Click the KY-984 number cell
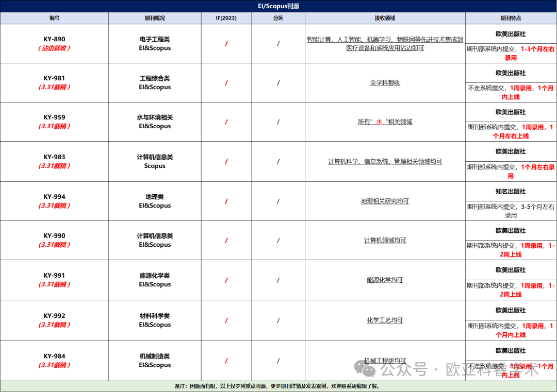The width and height of the screenshot is (557, 392). (x=54, y=361)
